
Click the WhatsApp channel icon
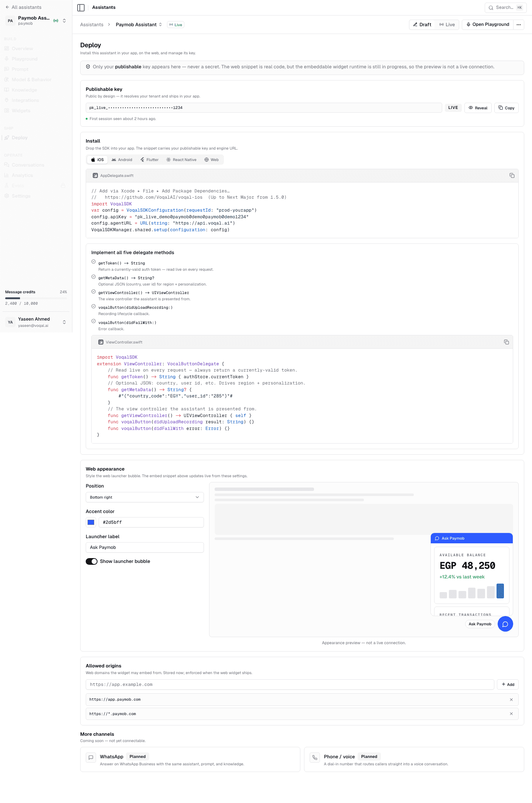[91, 757]
